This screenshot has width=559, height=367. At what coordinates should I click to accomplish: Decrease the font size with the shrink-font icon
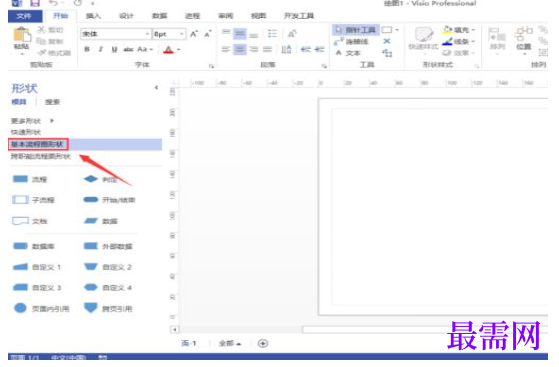point(207,34)
